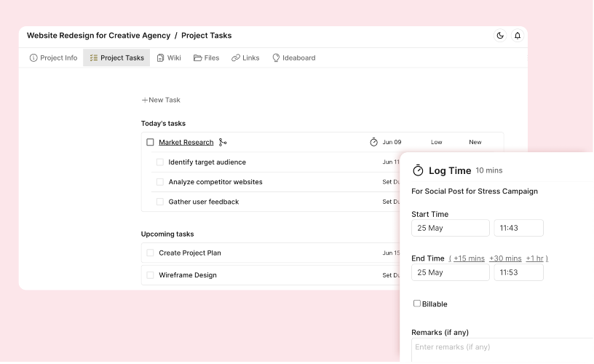Add +30 mins to end time
This screenshot has width=594, height=364.
point(505,258)
